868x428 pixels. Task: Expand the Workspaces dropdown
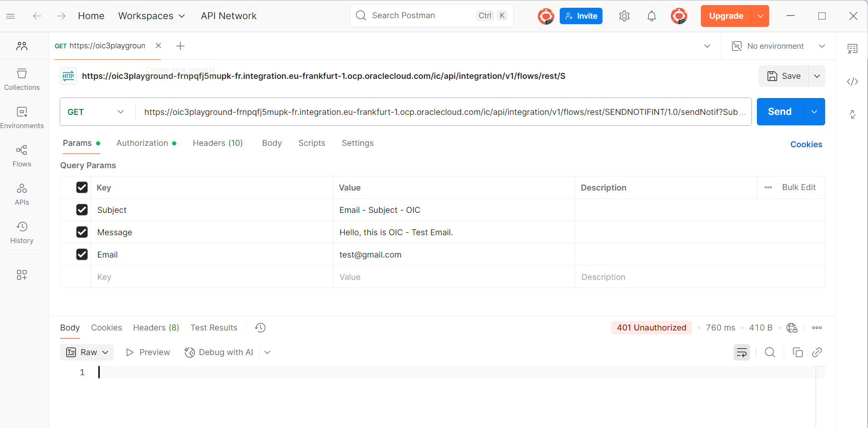coord(152,16)
